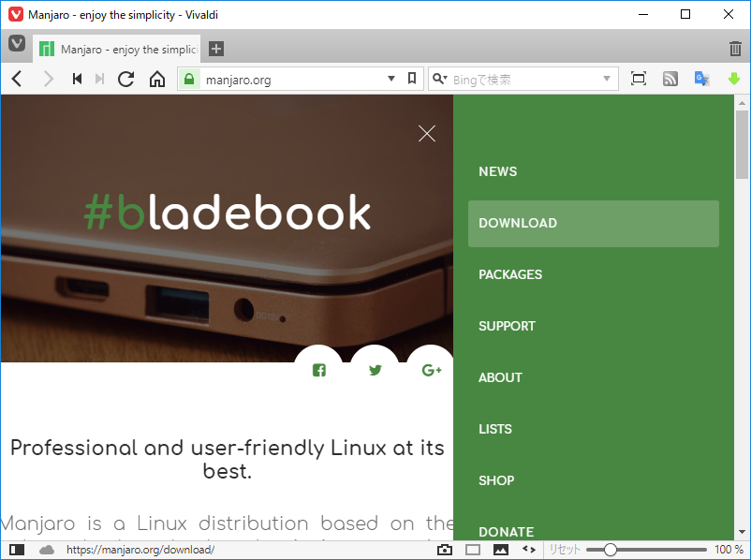
Task: Toggle tab tiling in status bar
Action: (473, 550)
